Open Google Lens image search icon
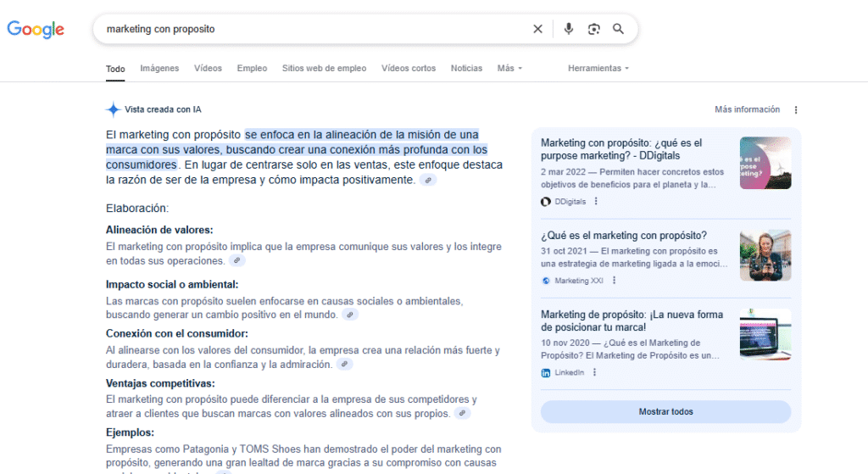The width and height of the screenshot is (868, 474). [x=594, y=29]
